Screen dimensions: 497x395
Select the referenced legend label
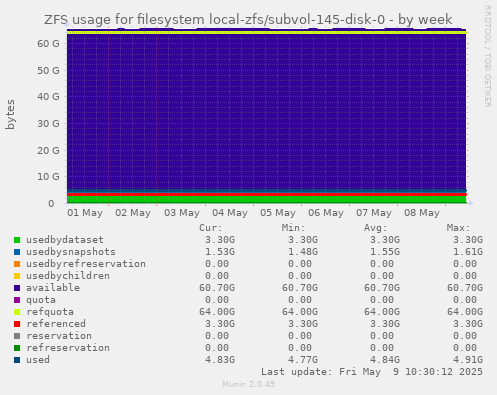coord(56,324)
